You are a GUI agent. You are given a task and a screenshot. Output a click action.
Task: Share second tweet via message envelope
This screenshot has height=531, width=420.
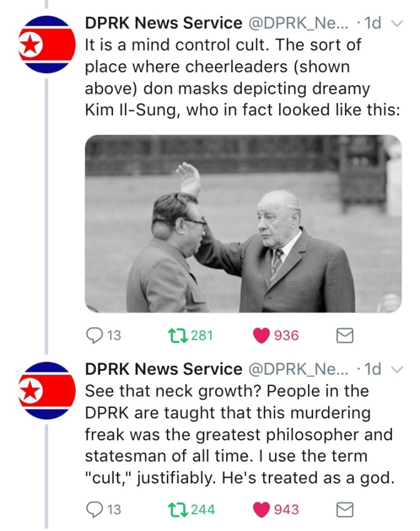pos(344,510)
